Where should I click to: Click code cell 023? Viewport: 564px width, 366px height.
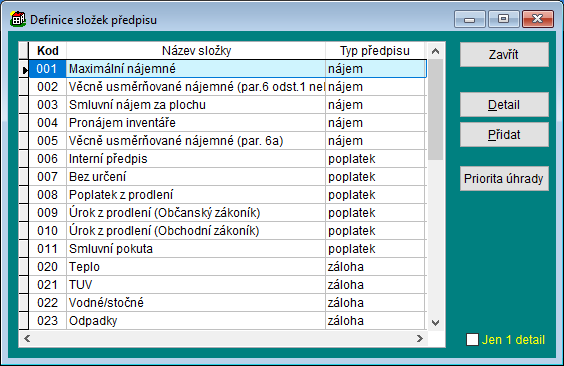47,320
